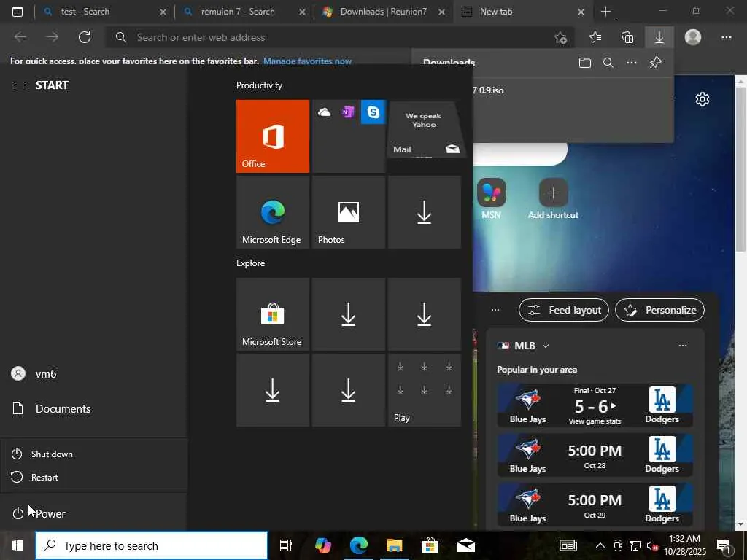The width and height of the screenshot is (747, 560).
Task: Refresh the current page
Action: pos(85,37)
